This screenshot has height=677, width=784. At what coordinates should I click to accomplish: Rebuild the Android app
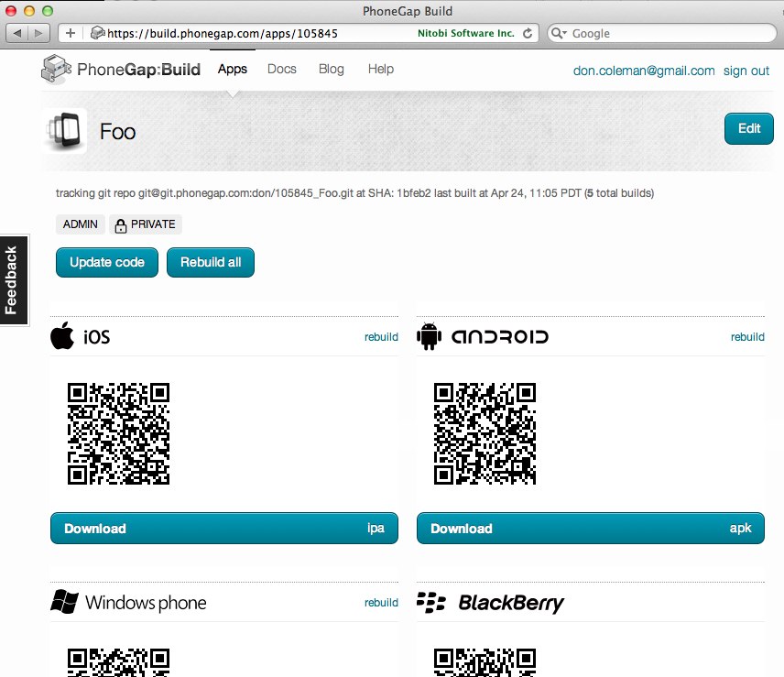[747, 337]
